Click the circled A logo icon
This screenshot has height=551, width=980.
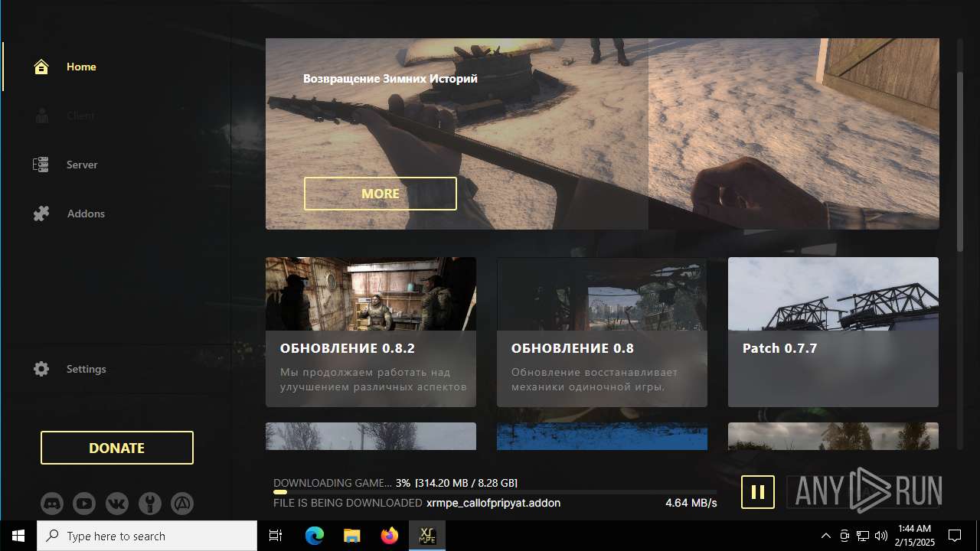[181, 504]
